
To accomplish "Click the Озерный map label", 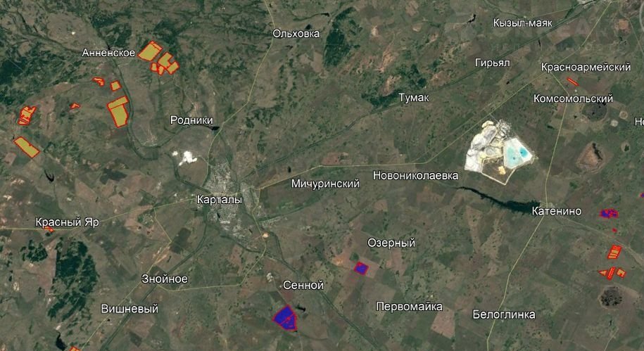I will [391, 243].
